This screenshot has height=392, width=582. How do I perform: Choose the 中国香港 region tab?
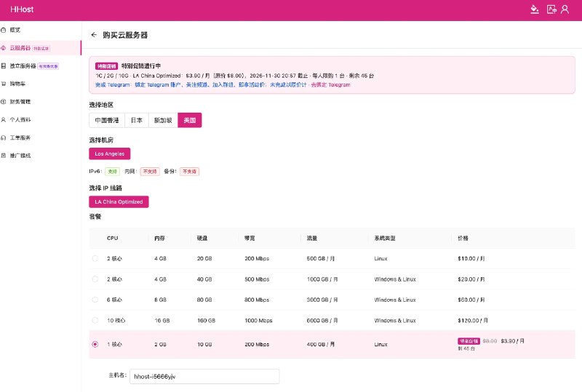(107, 120)
